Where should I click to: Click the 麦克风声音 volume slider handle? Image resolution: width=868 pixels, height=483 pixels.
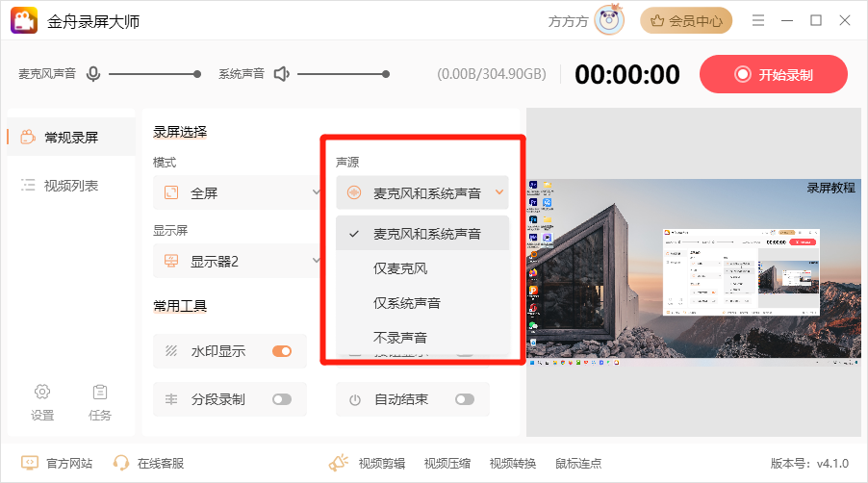pyautogui.click(x=197, y=73)
